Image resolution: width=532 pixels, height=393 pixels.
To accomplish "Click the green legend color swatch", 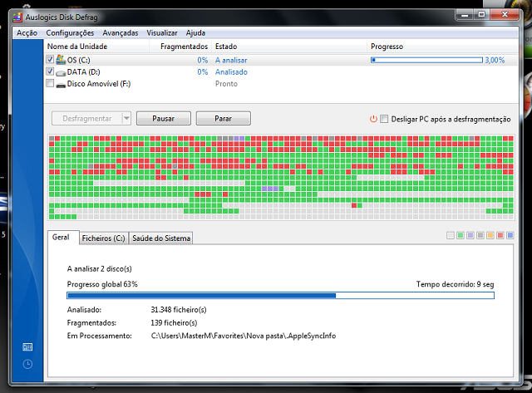I will (x=461, y=235).
